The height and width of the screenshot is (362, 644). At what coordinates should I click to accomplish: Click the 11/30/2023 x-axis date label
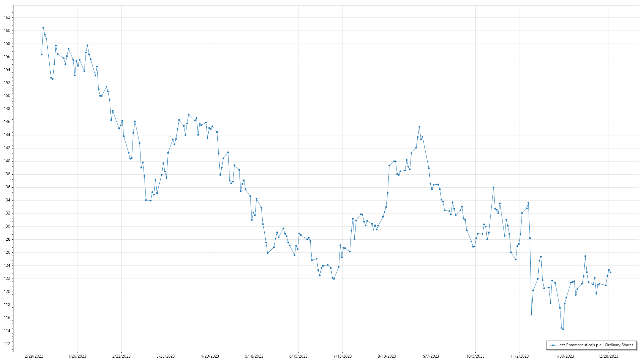(563, 356)
